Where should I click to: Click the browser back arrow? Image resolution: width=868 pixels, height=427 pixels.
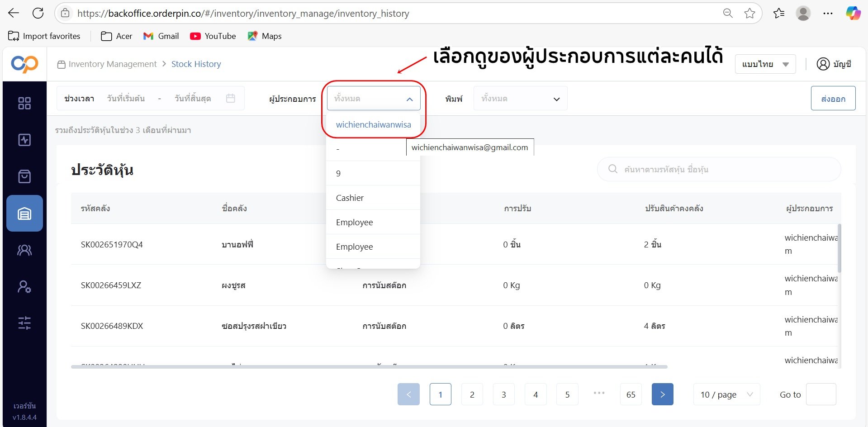click(14, 13)
